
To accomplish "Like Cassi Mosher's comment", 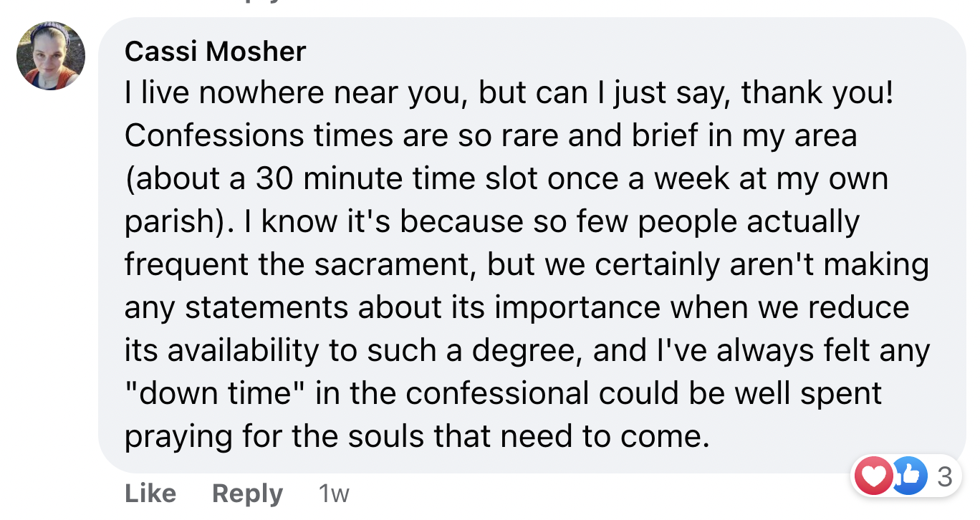I will pos(150,493).
